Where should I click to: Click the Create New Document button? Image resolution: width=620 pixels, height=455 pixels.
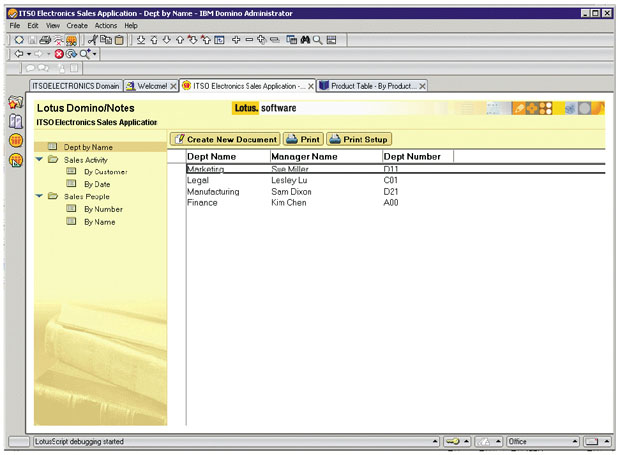(225, 139)
